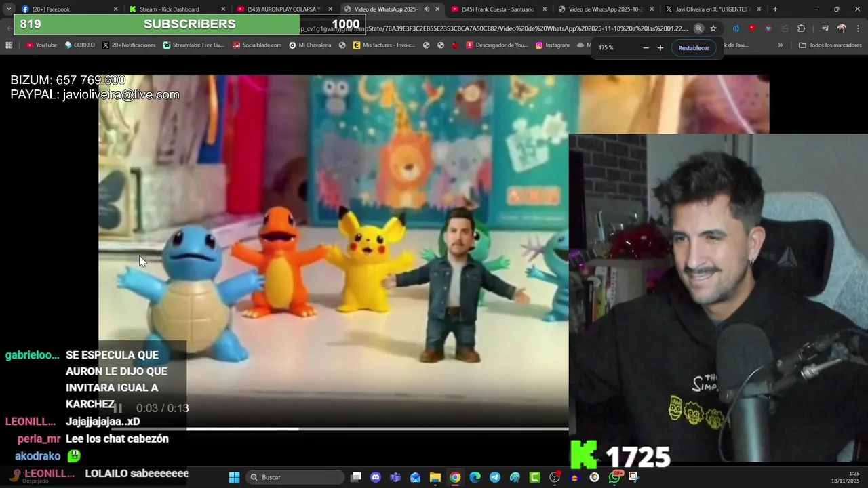Screen dimensions: 868x488
Task: Open the media control playlist icon
Action: 825,28
